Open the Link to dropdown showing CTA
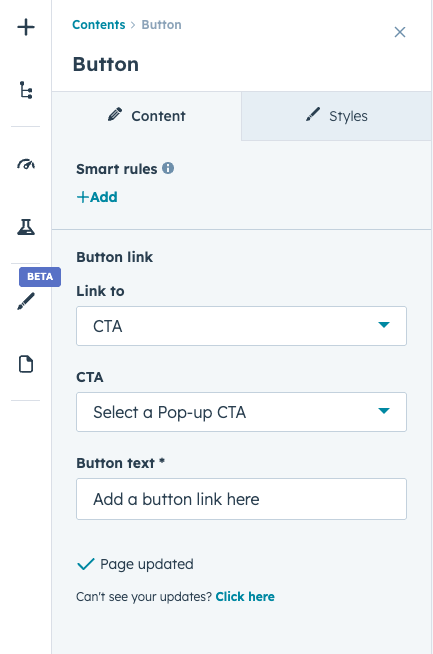Screen dimensions: 433x654 click(x=241, y=326)
